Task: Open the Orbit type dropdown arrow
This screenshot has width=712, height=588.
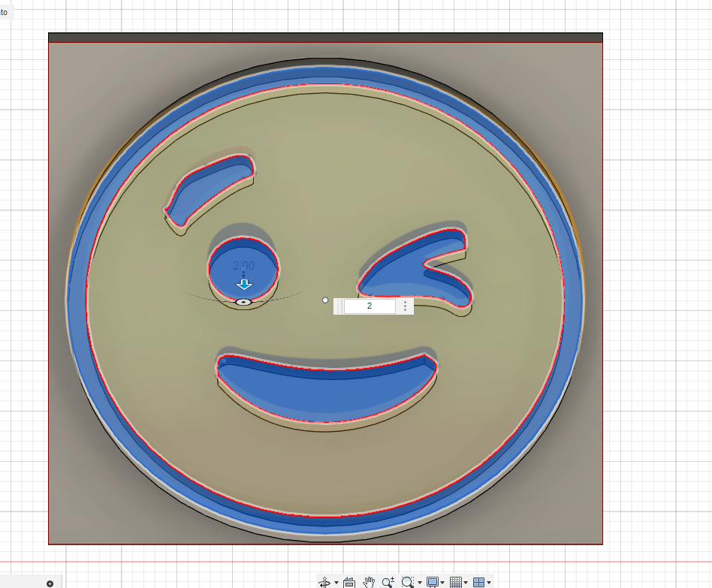Action: (336, 583)
